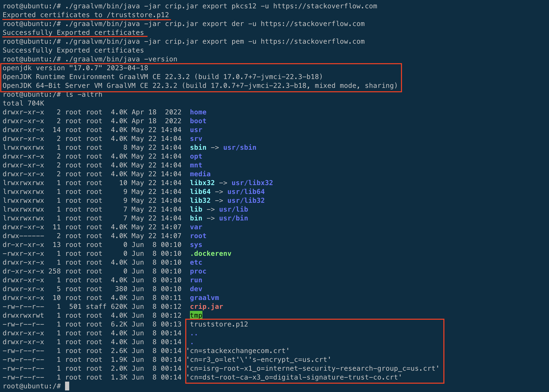This screenshot has width=549, height=392.
Task: Click the proc directory name
Action: (x=198, y=271)
